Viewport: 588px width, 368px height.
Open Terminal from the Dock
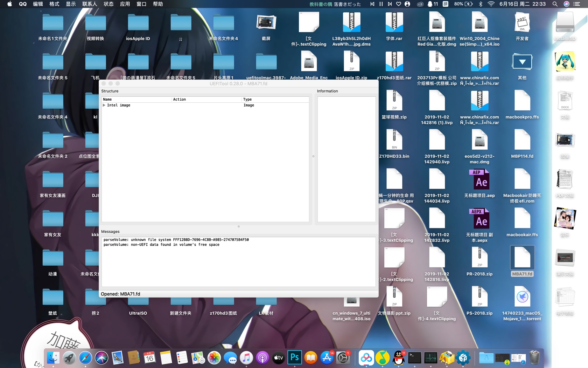point(414,358)
